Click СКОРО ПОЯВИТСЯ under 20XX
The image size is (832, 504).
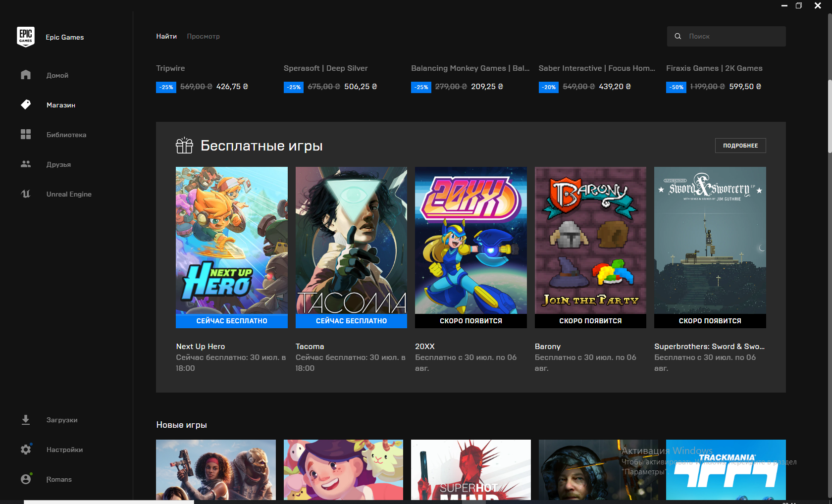coord(471,321)
